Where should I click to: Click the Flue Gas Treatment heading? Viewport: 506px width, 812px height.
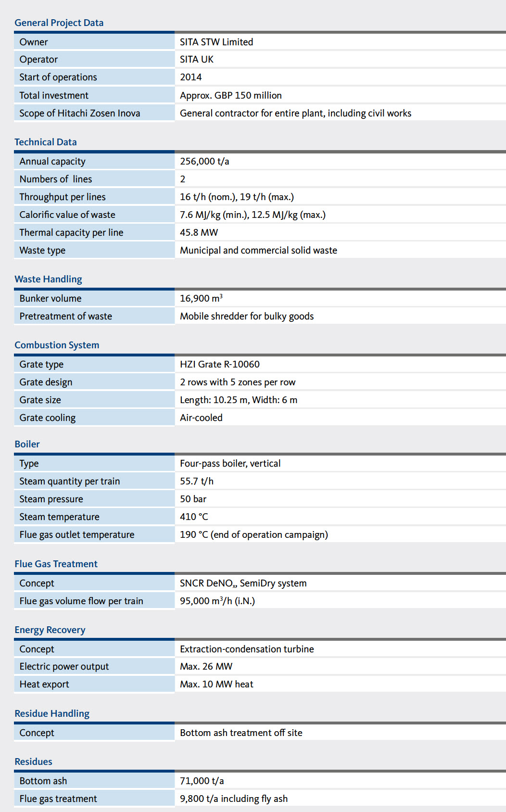point(56,564)
